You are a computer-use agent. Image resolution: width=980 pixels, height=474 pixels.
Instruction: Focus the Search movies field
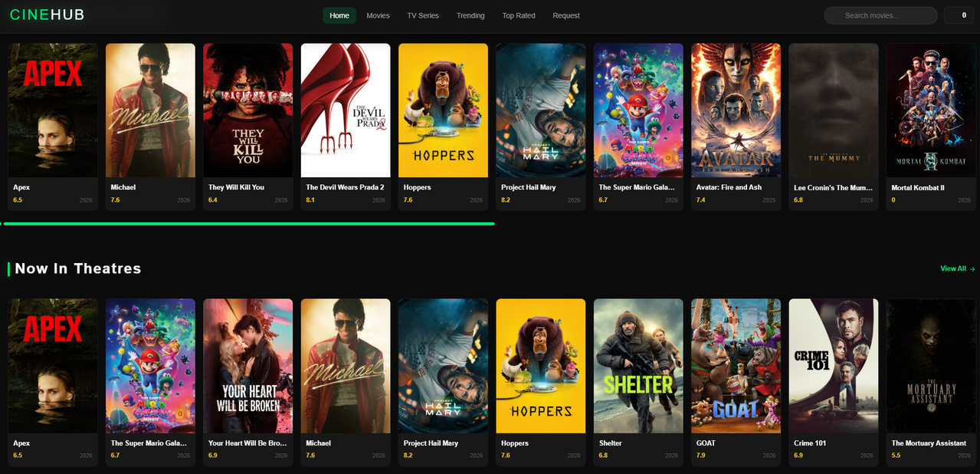coord(880,15)
